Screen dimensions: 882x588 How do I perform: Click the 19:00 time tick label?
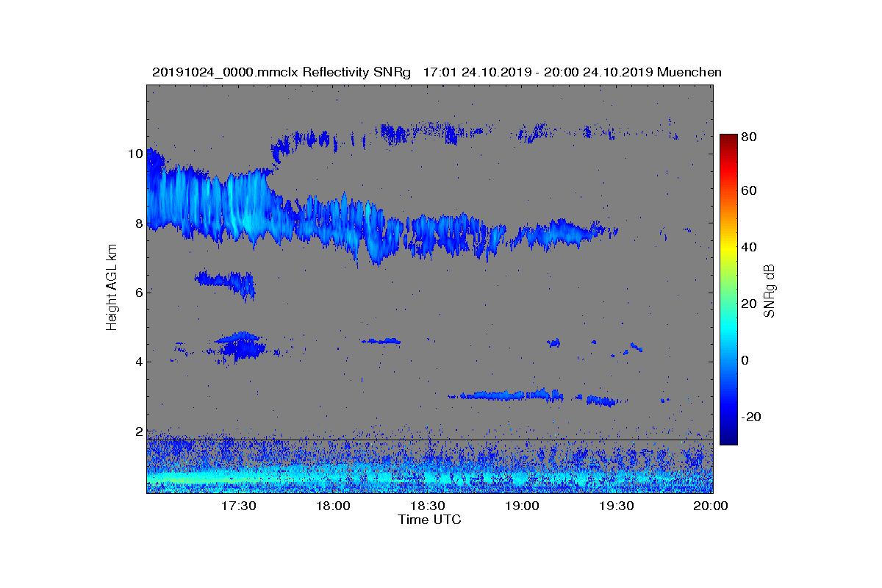(x=522, y=506)
